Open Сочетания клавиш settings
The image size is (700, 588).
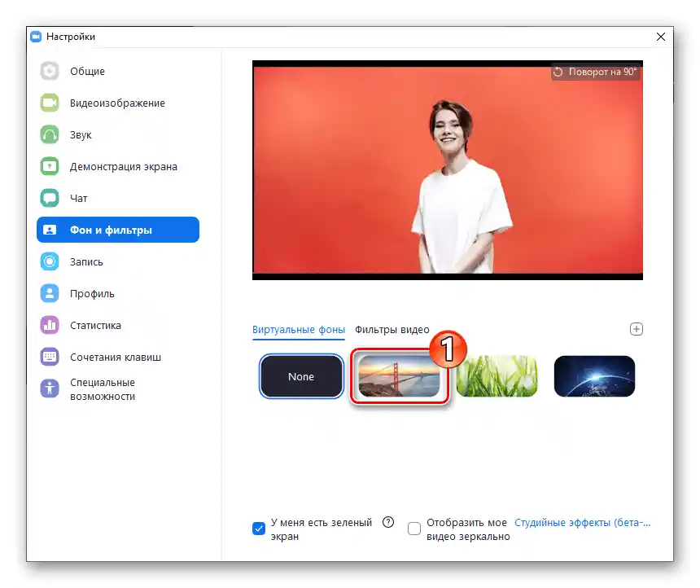tap(107, 357)
